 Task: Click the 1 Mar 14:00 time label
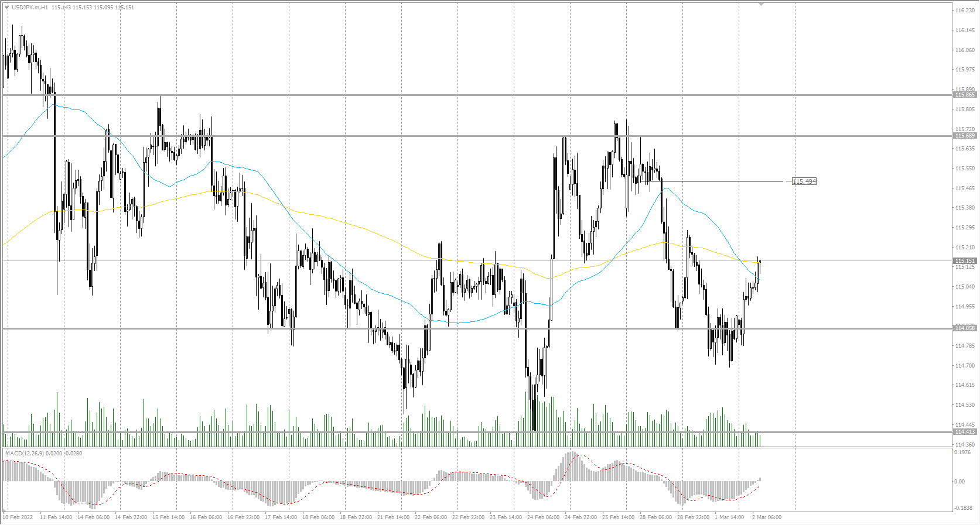coord(730,517)
